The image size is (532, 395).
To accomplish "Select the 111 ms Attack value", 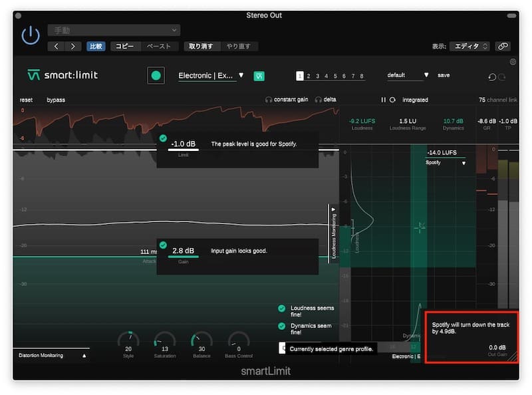I will click(148, 251).
